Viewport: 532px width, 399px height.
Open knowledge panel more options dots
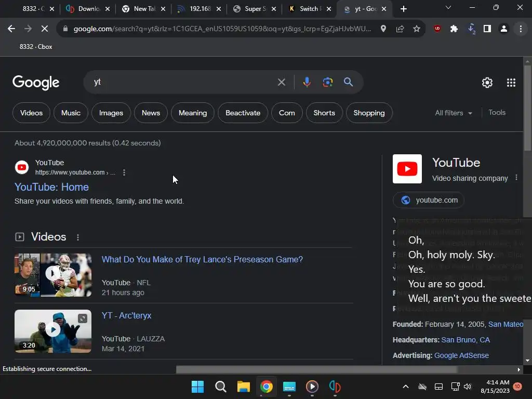tap(516, 178)
